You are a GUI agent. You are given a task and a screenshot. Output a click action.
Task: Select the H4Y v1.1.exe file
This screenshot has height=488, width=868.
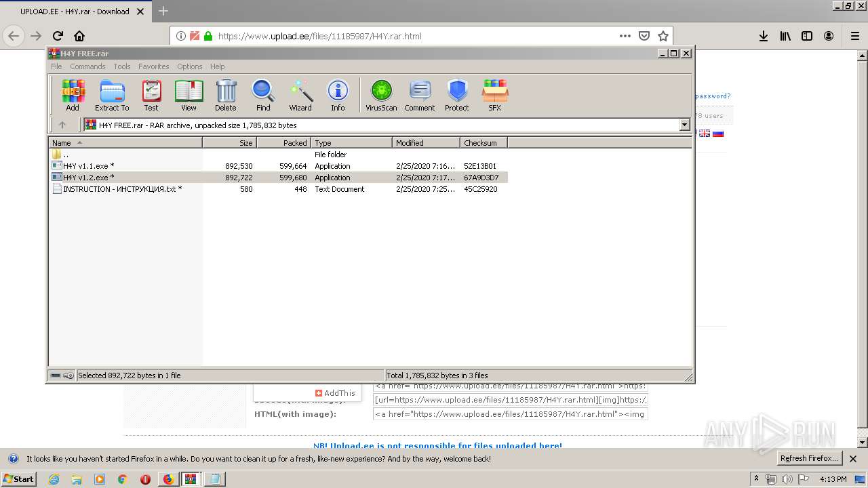pos(278,166)
